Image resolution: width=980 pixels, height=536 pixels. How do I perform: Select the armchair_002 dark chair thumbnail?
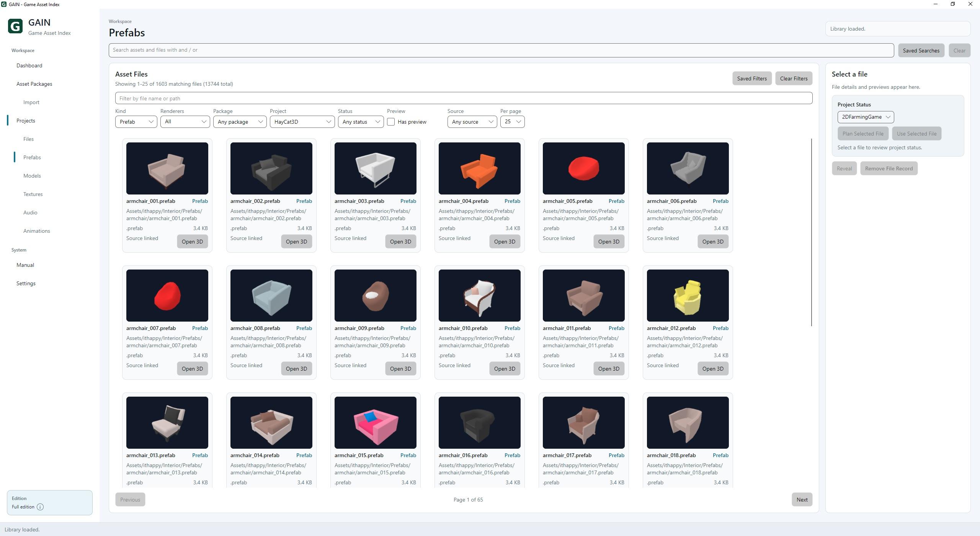point(271,168)
